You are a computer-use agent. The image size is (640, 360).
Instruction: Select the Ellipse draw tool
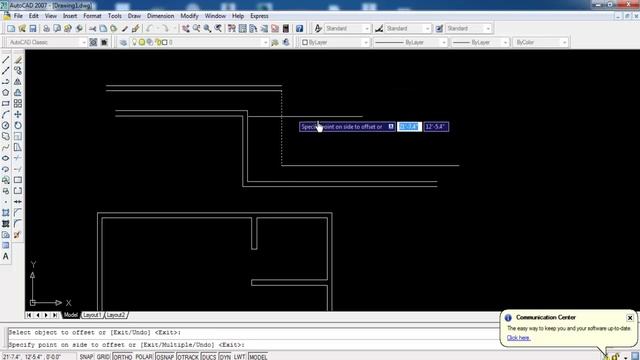[x=6, y=158]
